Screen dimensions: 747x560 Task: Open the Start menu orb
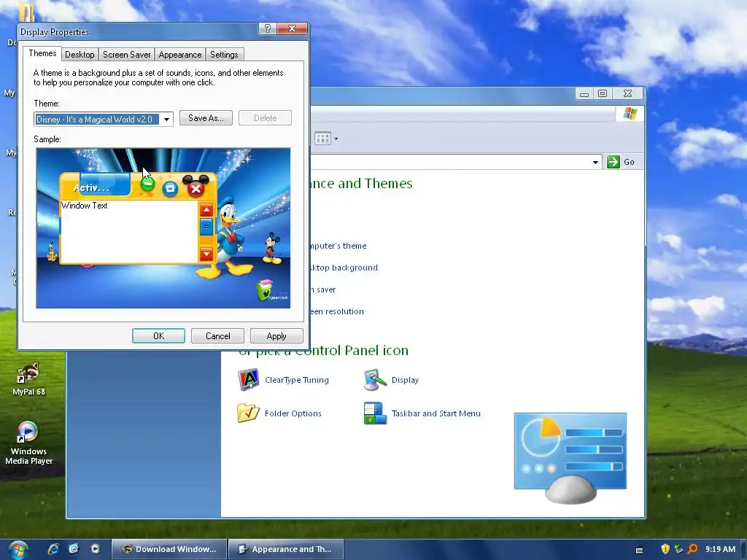[18, 550]
